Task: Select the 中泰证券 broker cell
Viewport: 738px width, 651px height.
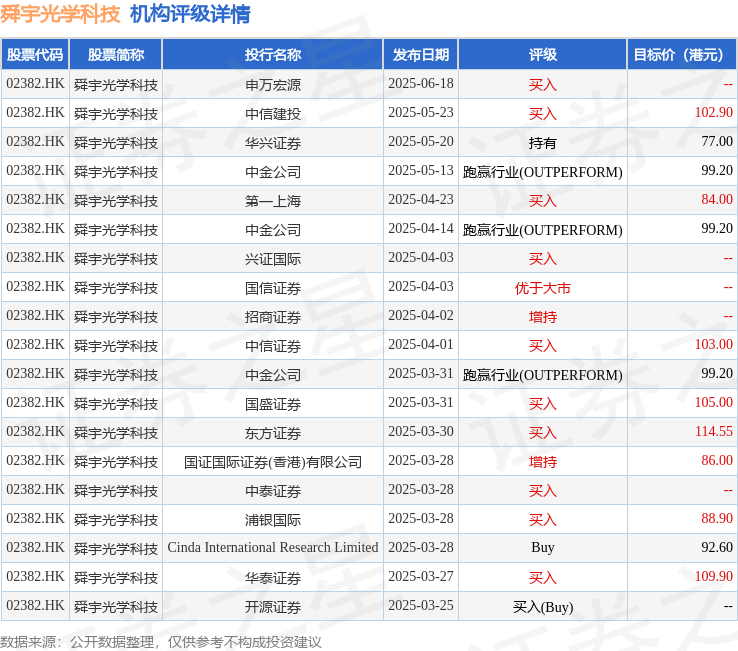Action: [x=273, y=490]
